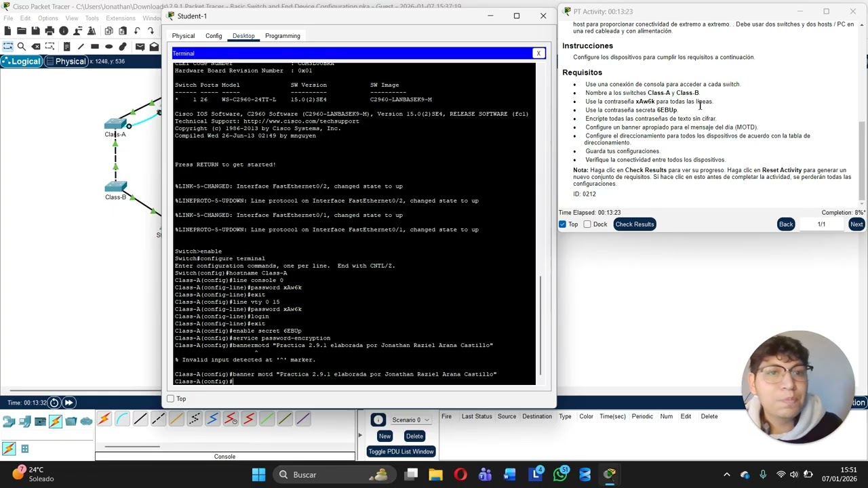Check the Top checkbox in Student-1 window
The height and width of the screenshot is (488, 868).
[x=171, y=399]
